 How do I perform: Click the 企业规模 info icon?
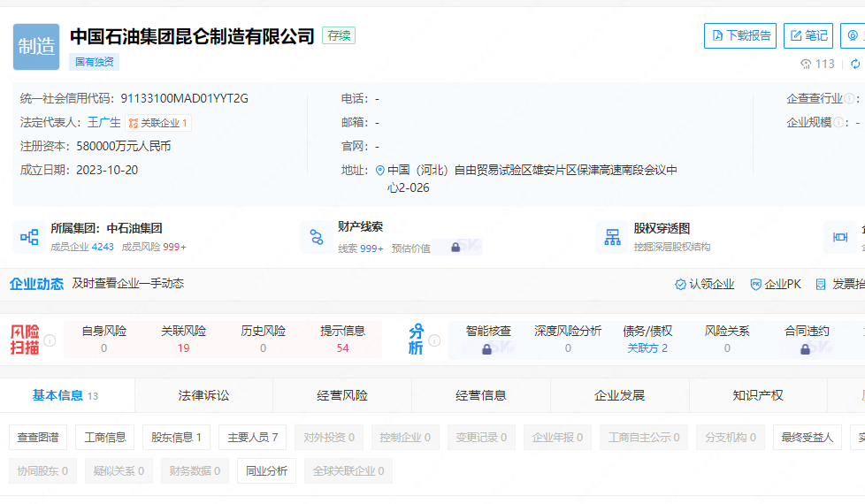(838, 122)
